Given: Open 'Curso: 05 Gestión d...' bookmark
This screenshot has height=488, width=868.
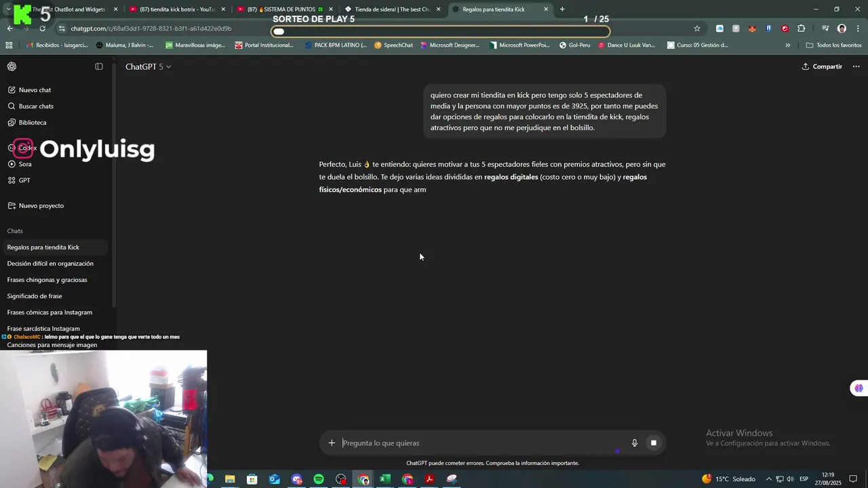Looking at the screenshot, I should 698,45.
